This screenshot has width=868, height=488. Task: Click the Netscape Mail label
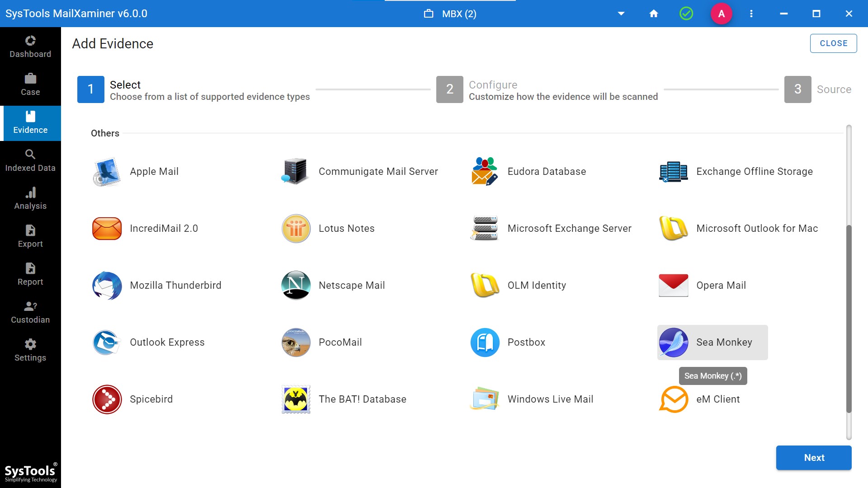pyautogui.click(x=352, y=286)
